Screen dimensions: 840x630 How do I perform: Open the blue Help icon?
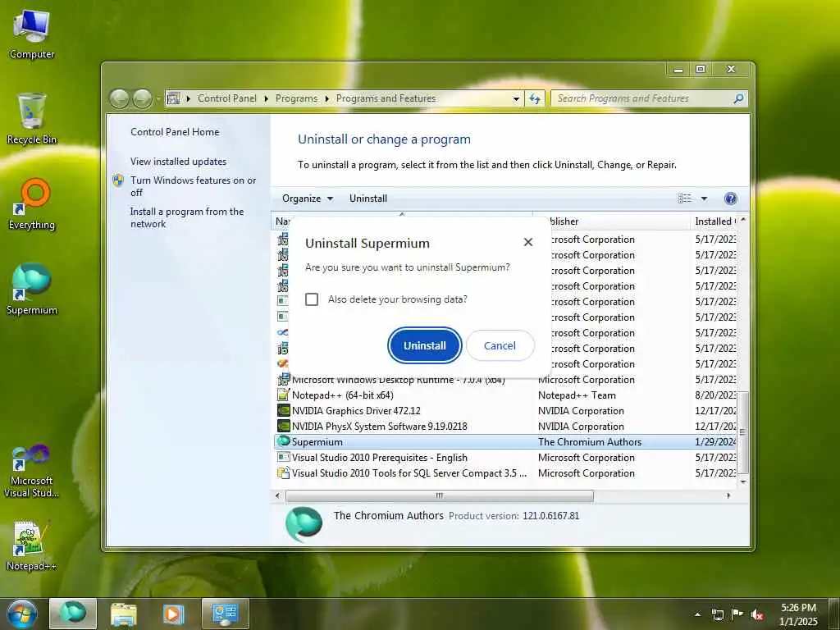(x=730, y=199)
